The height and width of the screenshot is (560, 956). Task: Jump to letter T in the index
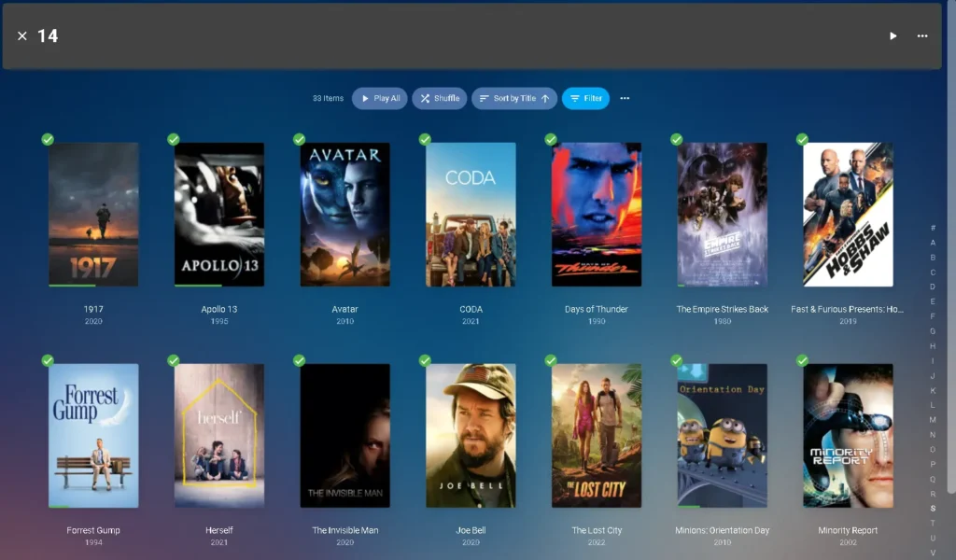(x=933, y=523)
